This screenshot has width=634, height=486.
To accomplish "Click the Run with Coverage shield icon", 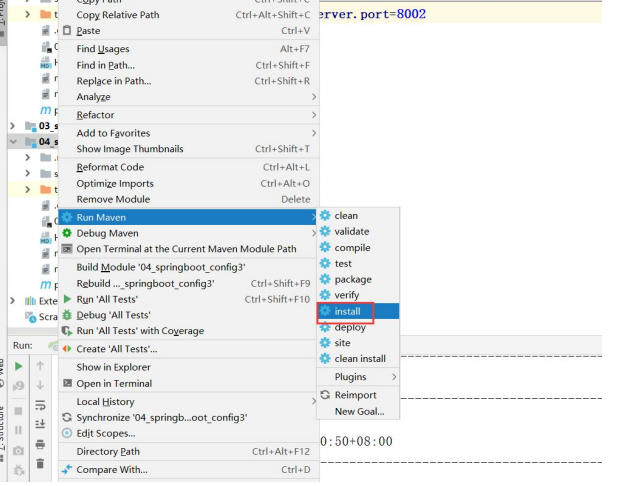I will coord(67,330).
